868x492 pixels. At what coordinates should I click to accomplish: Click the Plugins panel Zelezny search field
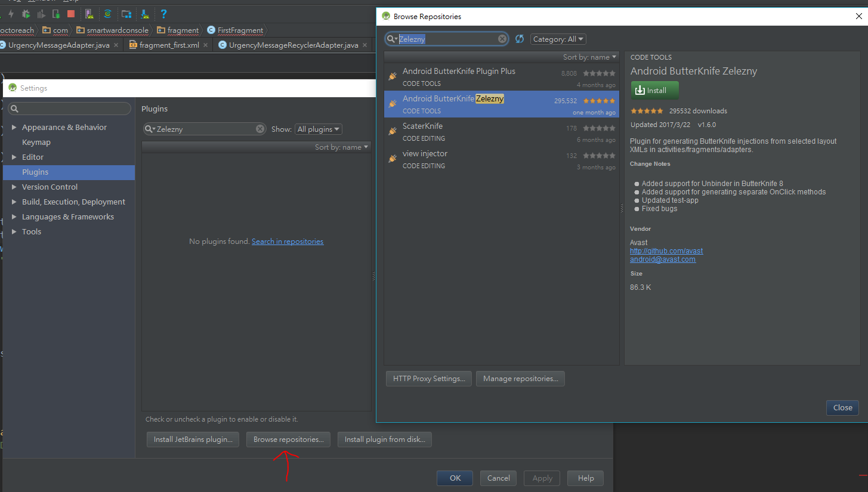coord(205,129)
